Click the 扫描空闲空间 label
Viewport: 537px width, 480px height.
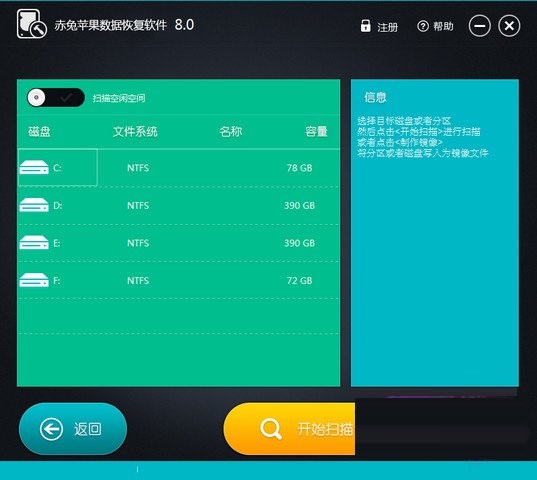[x=119, y=98]
